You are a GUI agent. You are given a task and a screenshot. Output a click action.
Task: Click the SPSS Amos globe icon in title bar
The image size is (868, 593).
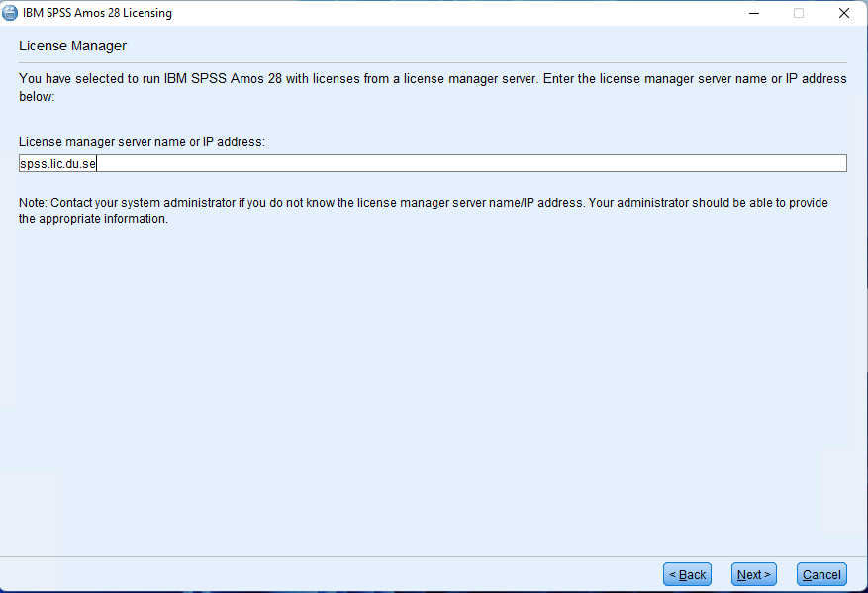(12, 13)
